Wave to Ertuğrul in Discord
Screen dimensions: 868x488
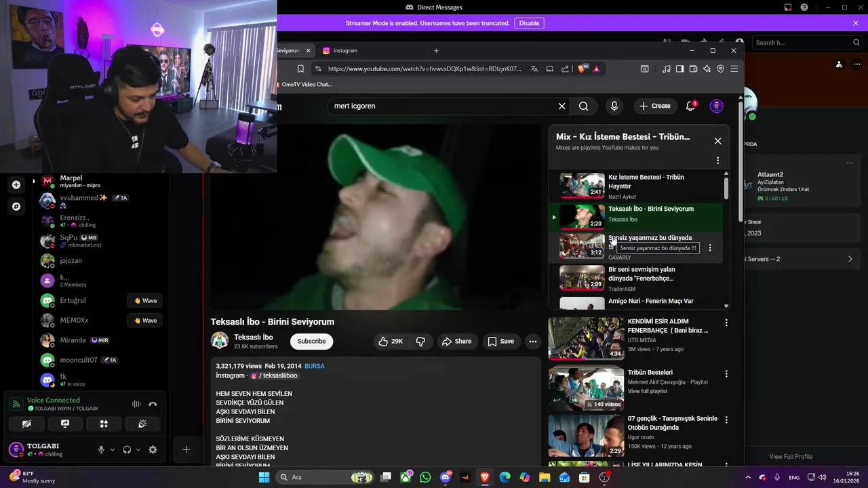145,301
